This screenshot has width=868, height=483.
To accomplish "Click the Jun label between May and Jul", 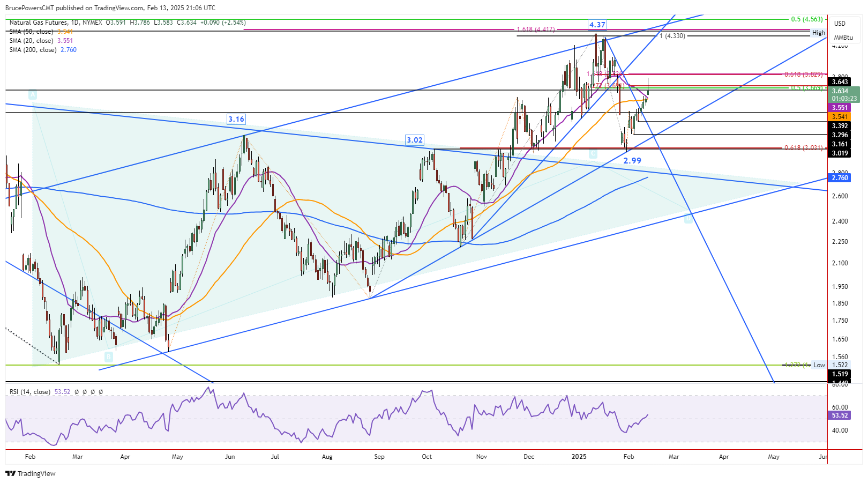I will coord(230,457).
